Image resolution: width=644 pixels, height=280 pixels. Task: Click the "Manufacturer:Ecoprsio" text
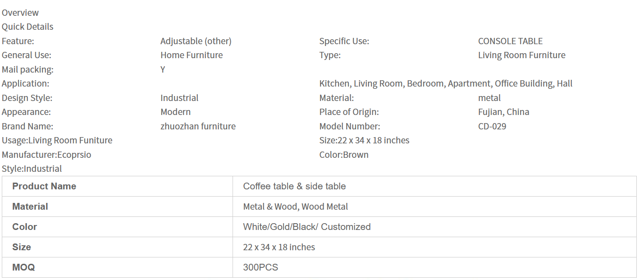pyautogui.click(x=46, y=155)
